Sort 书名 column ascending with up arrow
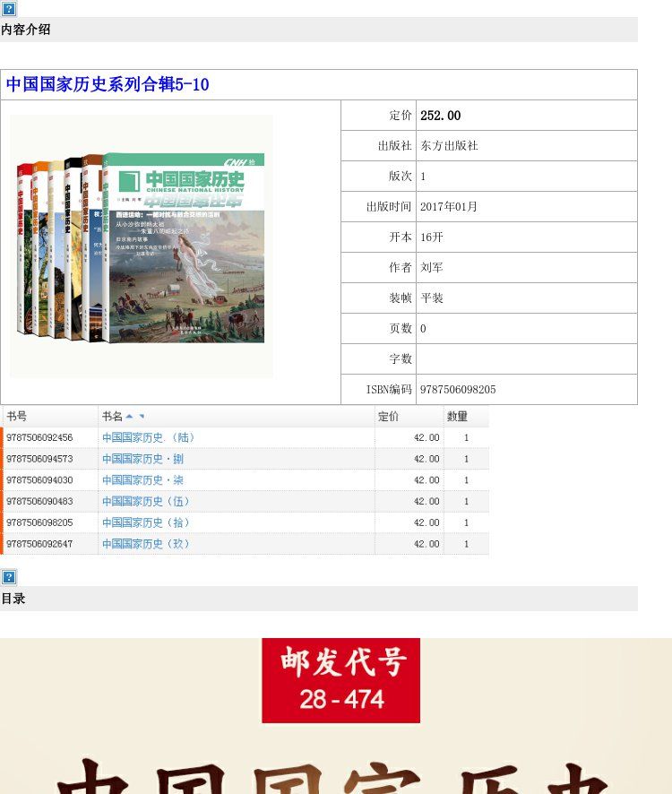Screen dimensions: 672x794 pos(129,417)
